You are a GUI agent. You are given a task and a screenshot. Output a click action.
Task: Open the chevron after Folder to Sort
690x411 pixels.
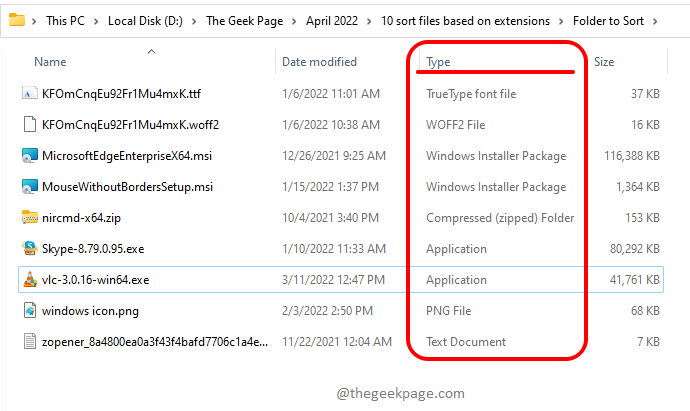coord(654,20)
